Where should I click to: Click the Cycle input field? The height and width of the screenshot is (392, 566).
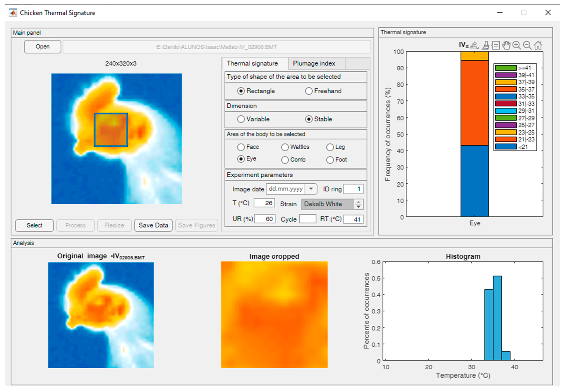click(307, 219)
